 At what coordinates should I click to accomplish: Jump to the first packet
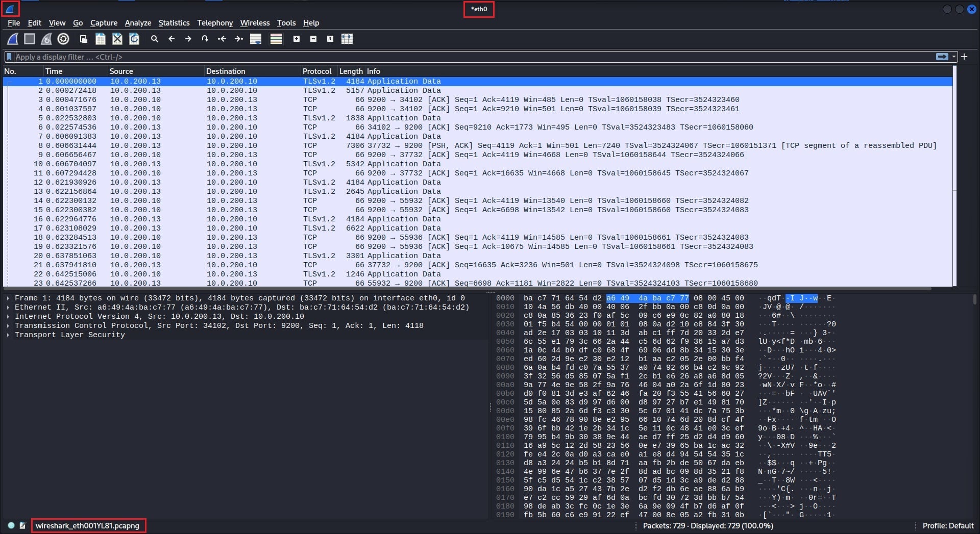[222, 39]
